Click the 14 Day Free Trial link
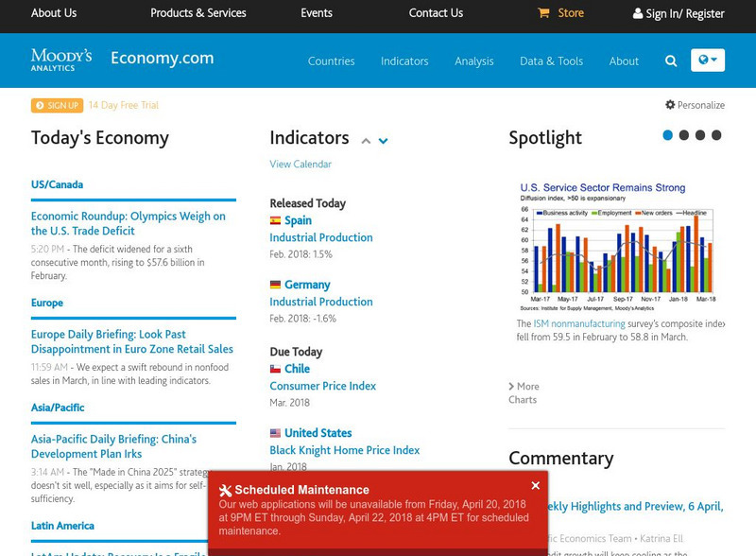 (124, 105)
